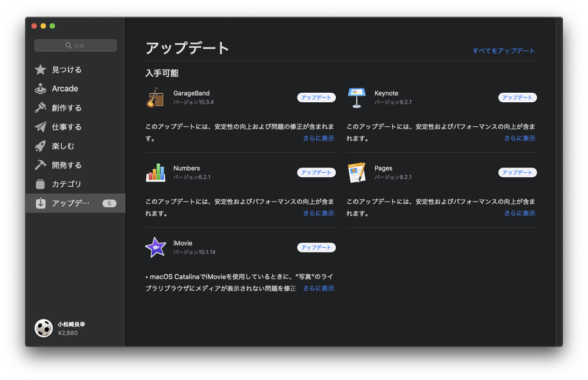Screen dimensions: 588x380
Task: Click the magnifying glass search icon
Action: (68, 45)
